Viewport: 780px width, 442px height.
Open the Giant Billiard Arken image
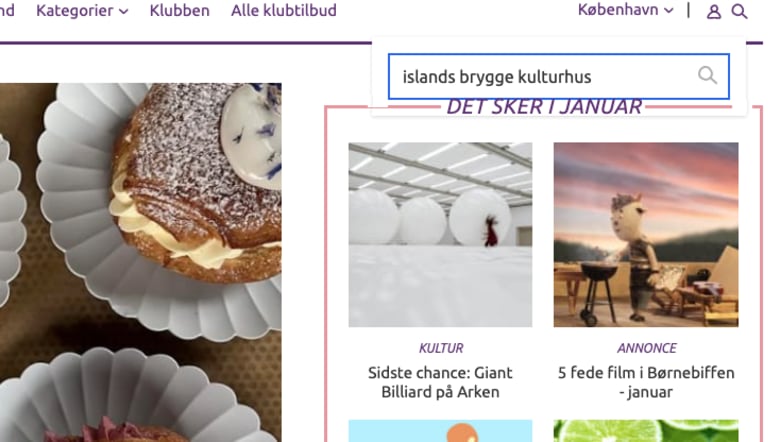440,235
